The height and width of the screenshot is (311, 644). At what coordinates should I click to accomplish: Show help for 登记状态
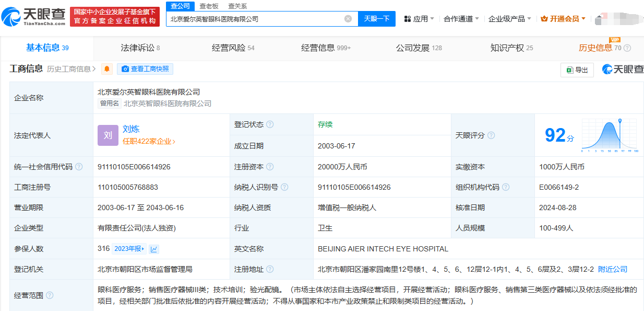pos(270,124)
